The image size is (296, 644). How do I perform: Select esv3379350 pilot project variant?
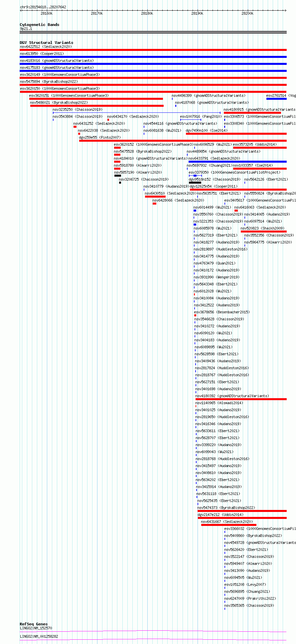[234, 172]
